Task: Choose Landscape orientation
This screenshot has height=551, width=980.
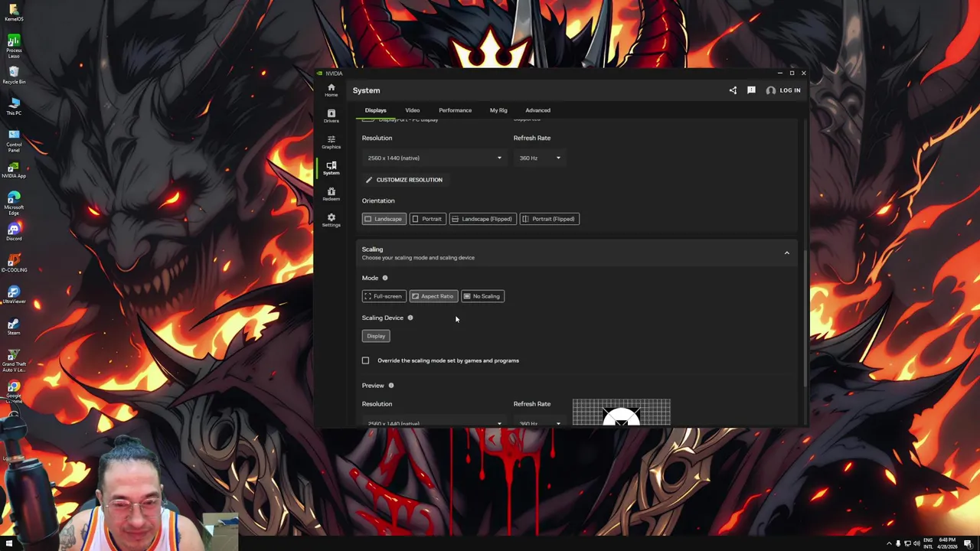Action: [384, 219]
